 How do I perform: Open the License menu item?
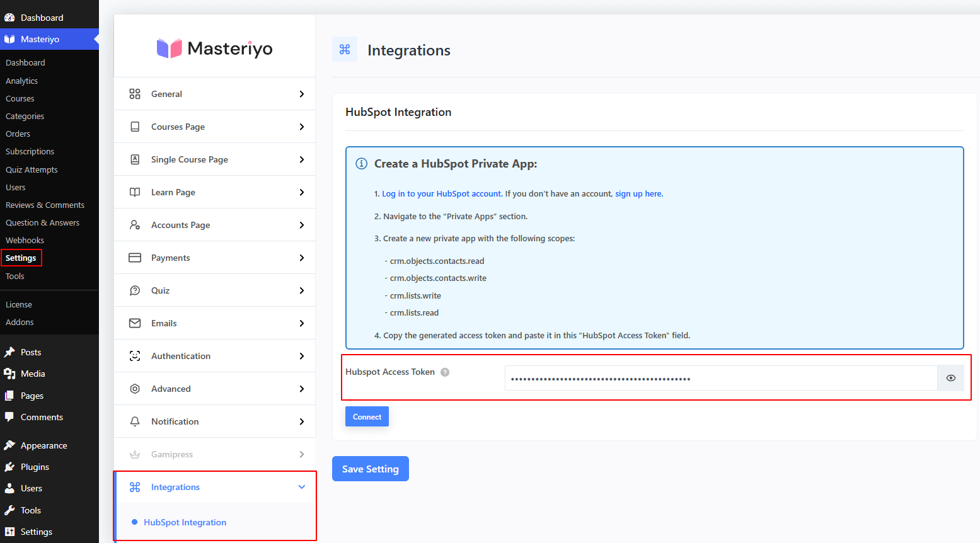[19, 304]
